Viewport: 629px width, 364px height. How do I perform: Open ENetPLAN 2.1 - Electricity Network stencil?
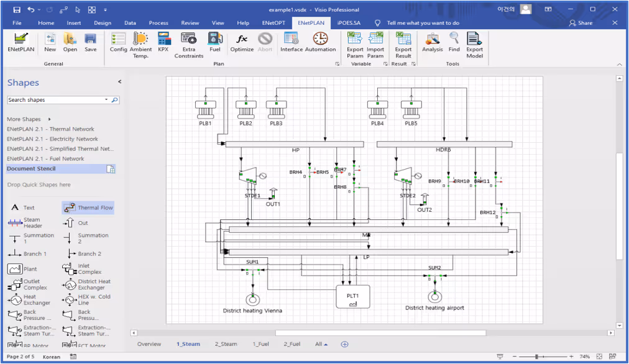pyautogui.click(x=52, y=139)
